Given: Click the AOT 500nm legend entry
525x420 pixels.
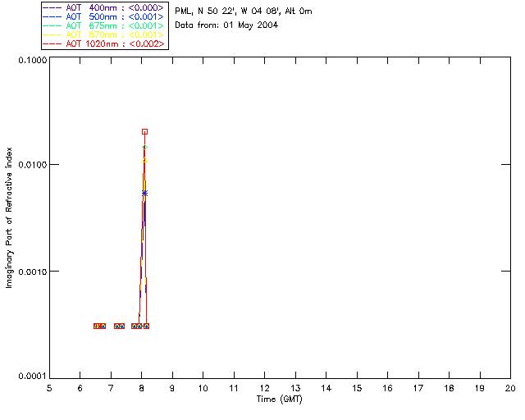Looking at the screenshot, I should pyautogui.click(x=104, y=16).
